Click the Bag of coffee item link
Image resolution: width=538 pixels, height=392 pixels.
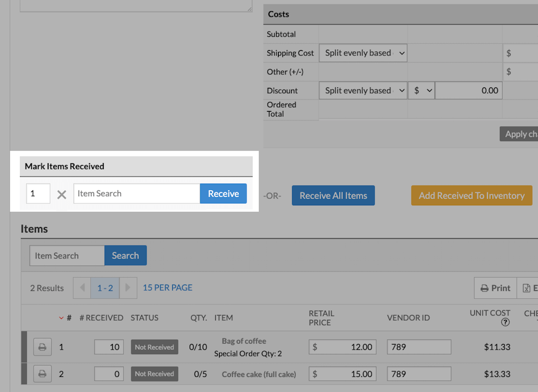coord(244,341)
